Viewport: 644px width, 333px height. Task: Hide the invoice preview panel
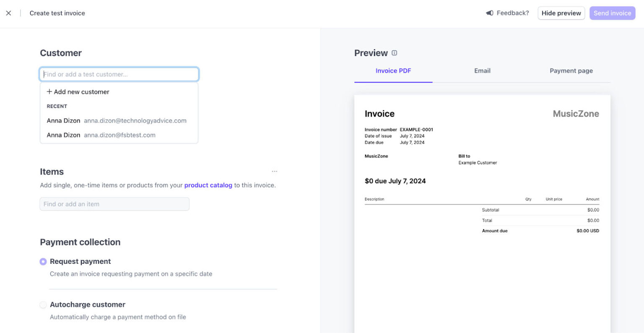[561, 13]
